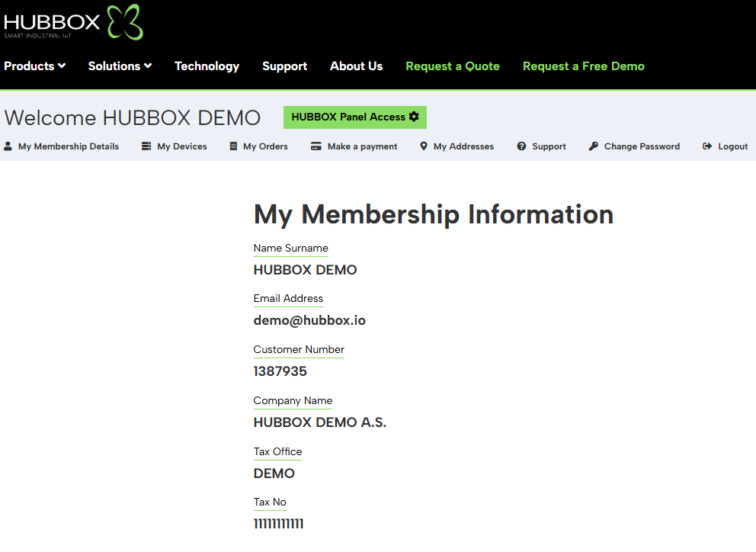This screenshot has width=756, height=552.
Task: View My Orders
Action: tap(258, 146)
